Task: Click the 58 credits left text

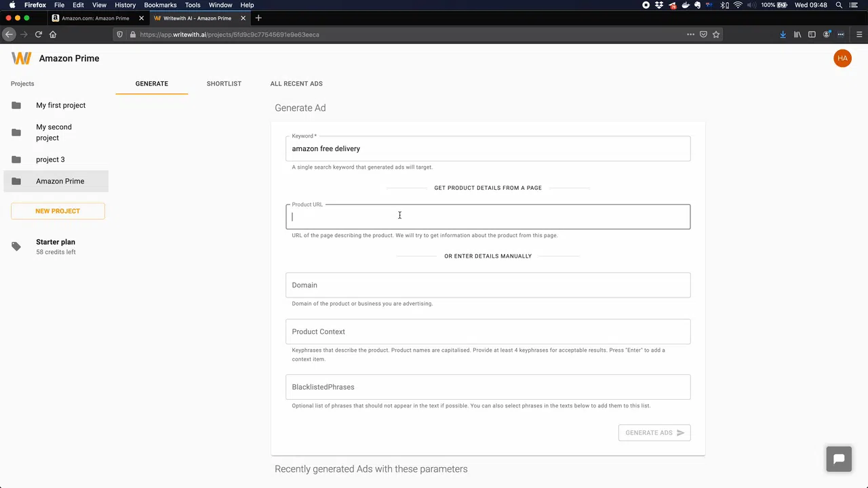Action: coord(56,252)
